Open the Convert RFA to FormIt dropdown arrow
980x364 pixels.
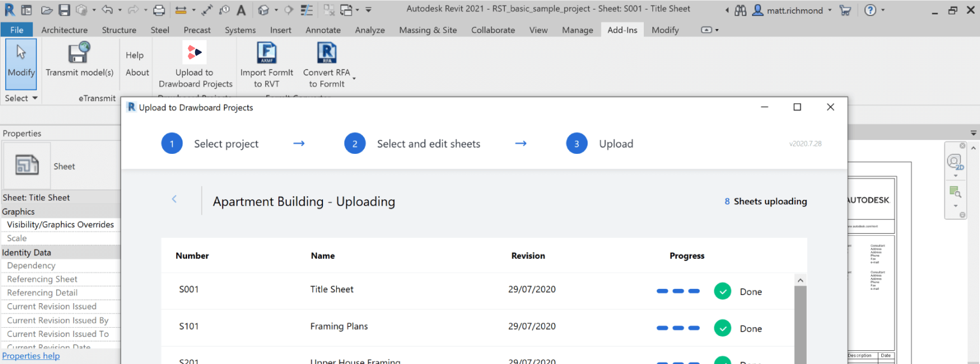[354, 79]
